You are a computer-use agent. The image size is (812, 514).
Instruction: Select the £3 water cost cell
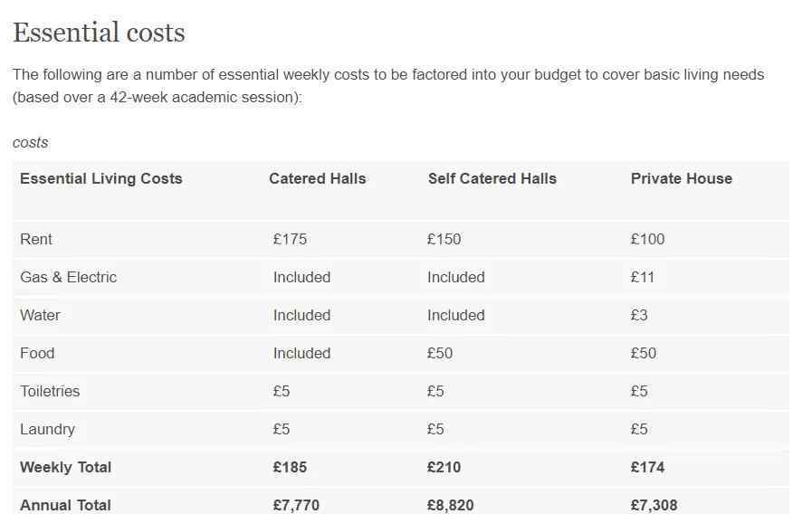click(x=639, y=315)
